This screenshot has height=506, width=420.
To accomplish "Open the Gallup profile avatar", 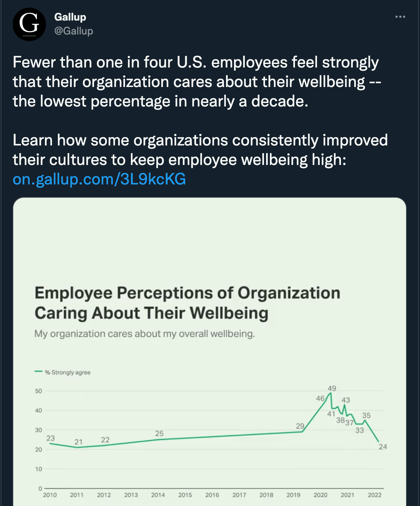I will [x=29, y=24].
